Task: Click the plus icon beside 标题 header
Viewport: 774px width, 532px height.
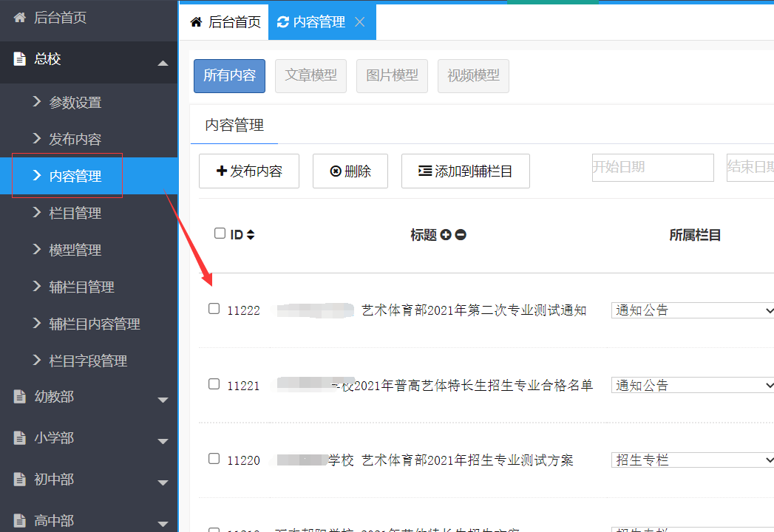Action: click(446, 235)
